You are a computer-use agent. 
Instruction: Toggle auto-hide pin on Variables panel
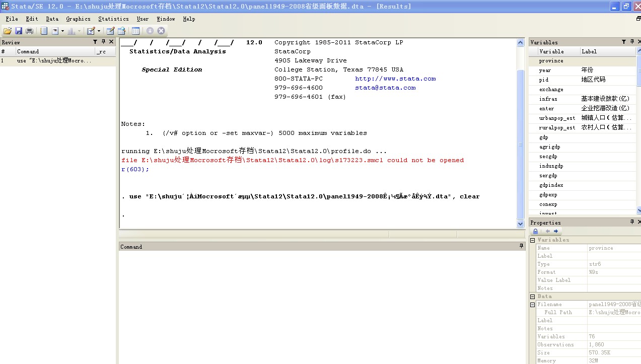pyautogui.click(x=631, y=42)
